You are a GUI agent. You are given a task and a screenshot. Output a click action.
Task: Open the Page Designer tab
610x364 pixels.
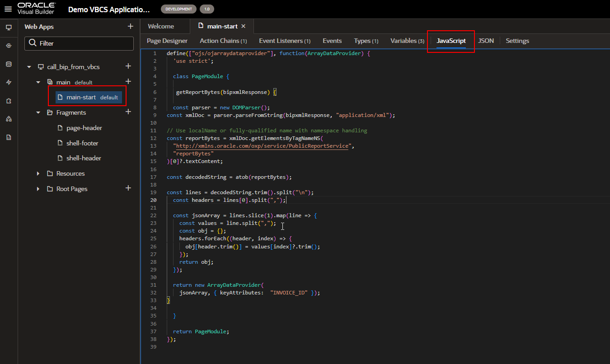(x=167, y=41)
